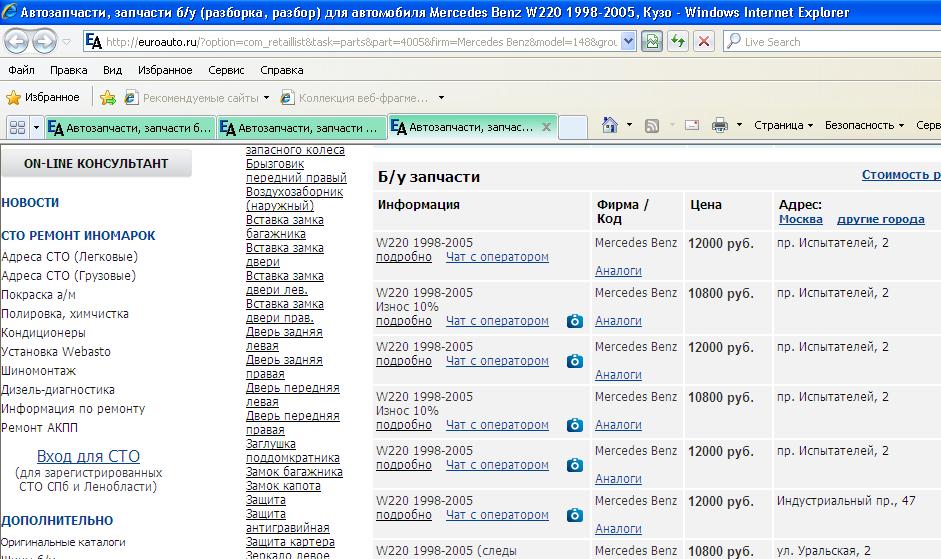Open СТО РЕМОНТ ИНОМАРОК heading link

coord(78,235)
